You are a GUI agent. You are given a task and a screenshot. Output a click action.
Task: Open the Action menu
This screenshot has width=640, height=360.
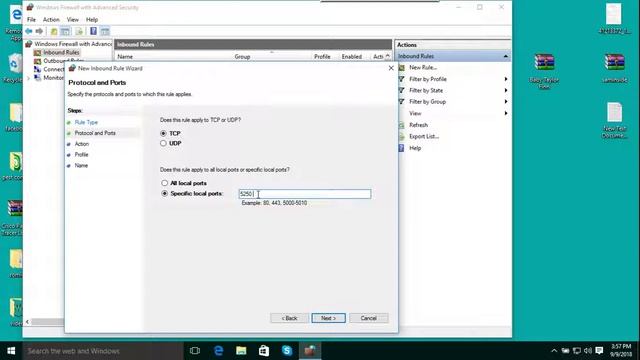pos(51,20)
